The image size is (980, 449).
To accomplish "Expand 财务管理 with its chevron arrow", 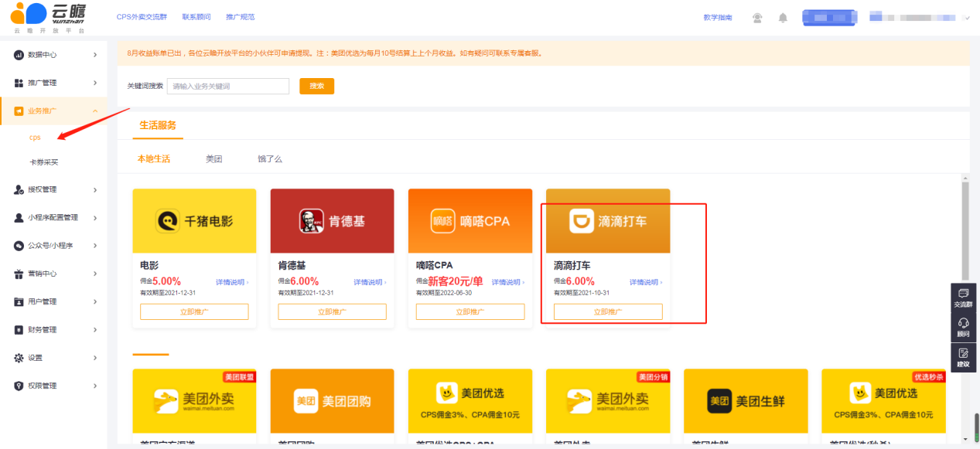I will [x=95, y=330].
